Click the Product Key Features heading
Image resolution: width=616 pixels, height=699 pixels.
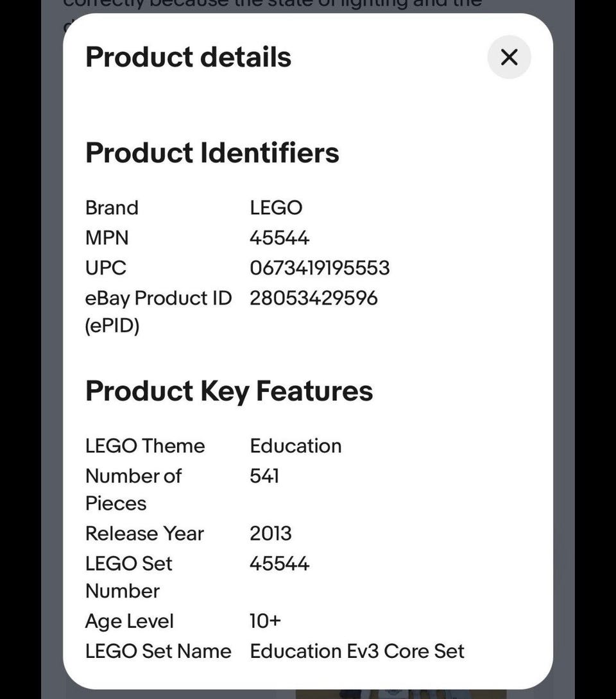tap(228, 391)
